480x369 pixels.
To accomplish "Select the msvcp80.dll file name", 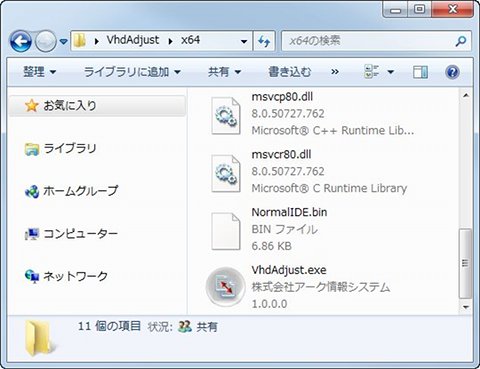I will coord(282,97).
